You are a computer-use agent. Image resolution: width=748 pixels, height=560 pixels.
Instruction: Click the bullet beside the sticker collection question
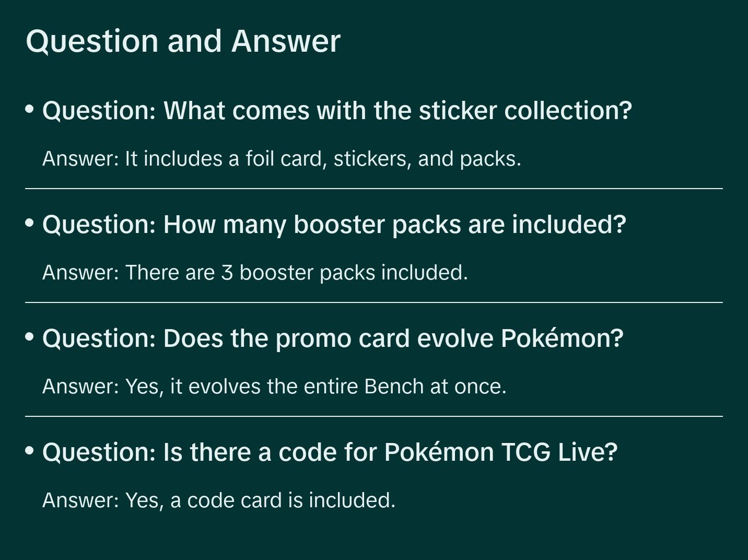pos(30,109)
